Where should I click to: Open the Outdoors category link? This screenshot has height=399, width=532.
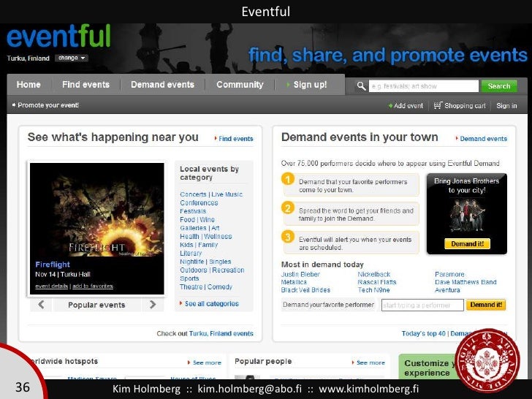click(194, 270)
